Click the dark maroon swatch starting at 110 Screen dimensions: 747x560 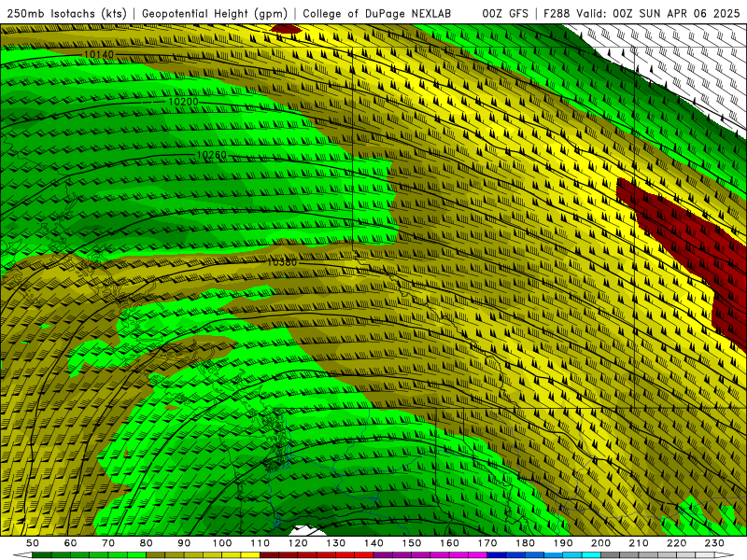click(269, 555)
